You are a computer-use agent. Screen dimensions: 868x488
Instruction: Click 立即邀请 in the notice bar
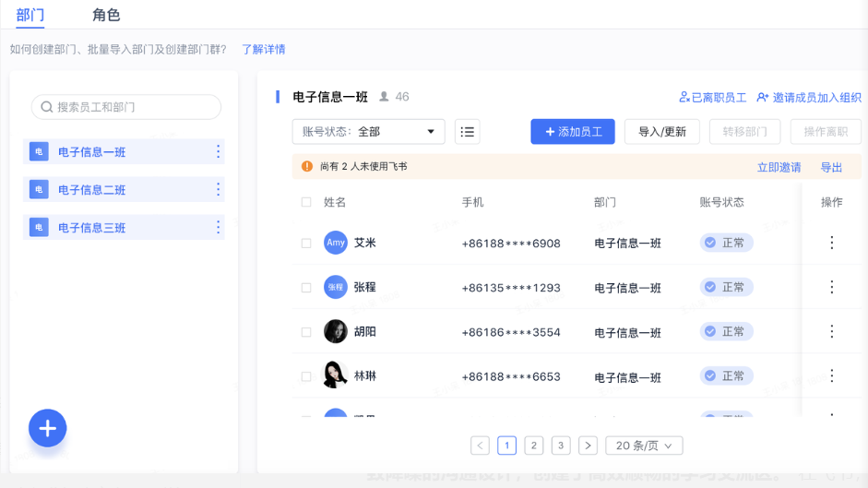pyautogui.click(x=779, y=167)
